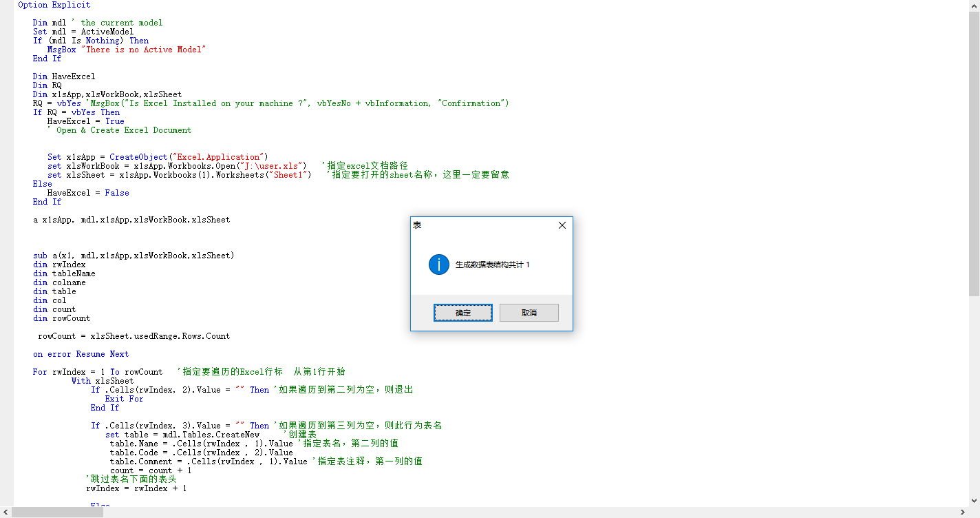980x518 pixels.
Task: Click the Exit For statement
Action: (125, 399)
